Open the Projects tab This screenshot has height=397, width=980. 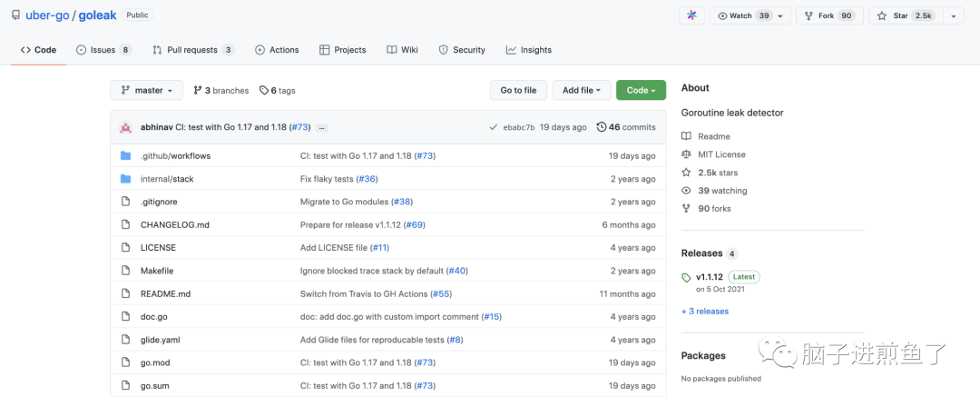click(342, 49)
